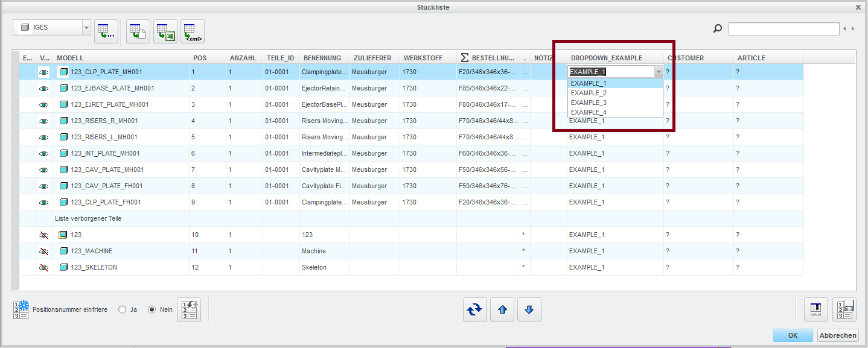Click the ruler table icon at bottom right

pyautogui.click(x=816, y=309)
